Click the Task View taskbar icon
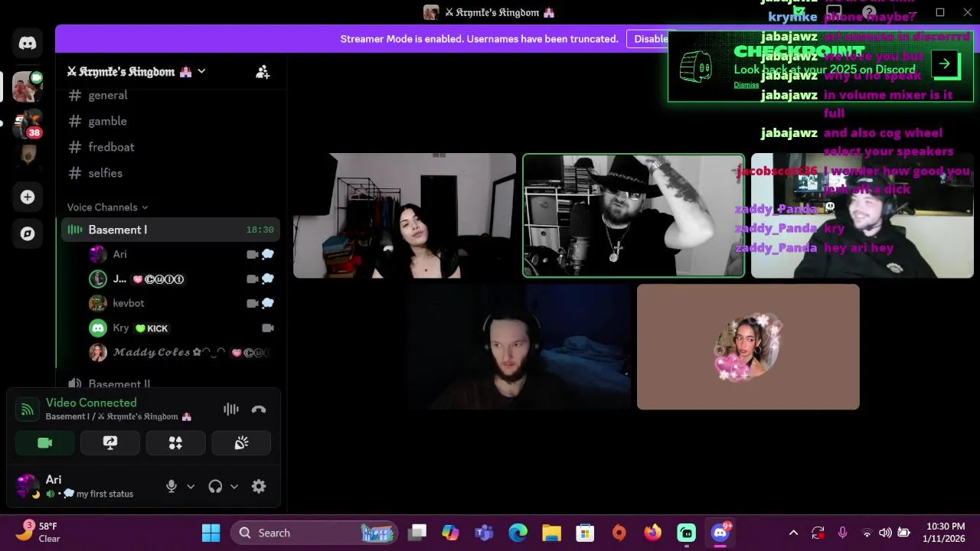This screenshot has height=551, width=980. (x=416, y=533)
